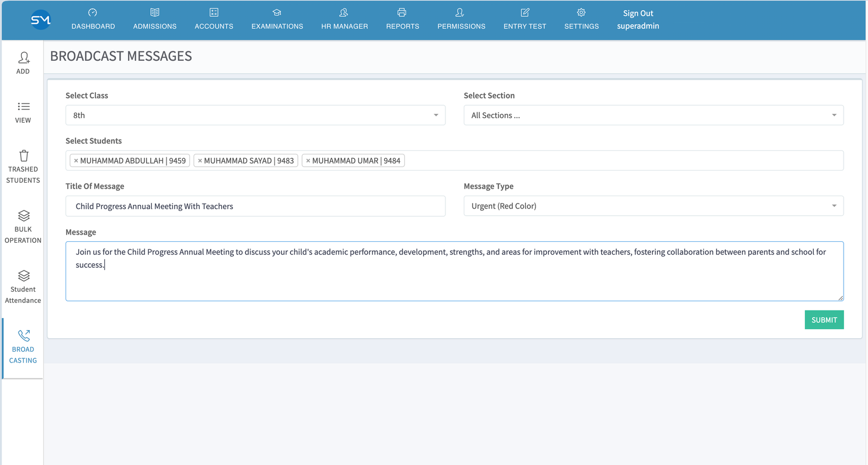Submit the broadcast message
The width and height of the screenshot is (868, 465).
[x=824, y=320]
